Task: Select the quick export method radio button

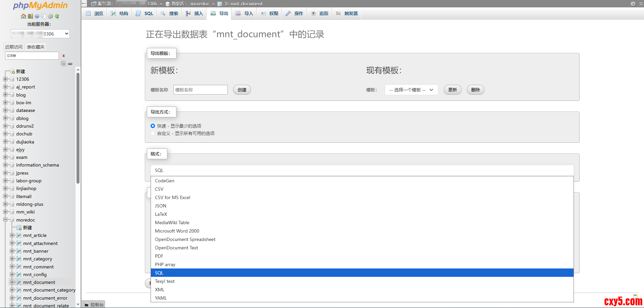Action: (153, 126)
